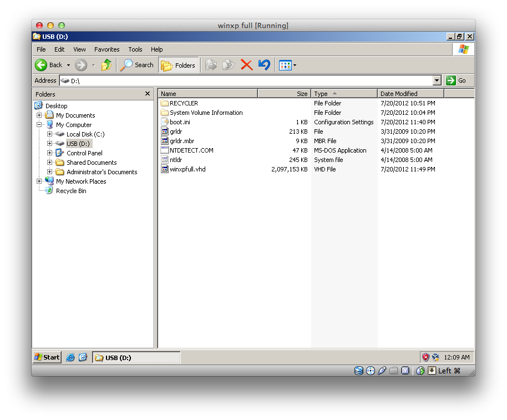Click the Move To folder icon
The image size is (507, 420).
pyautogui.click(x=211, y=65)
